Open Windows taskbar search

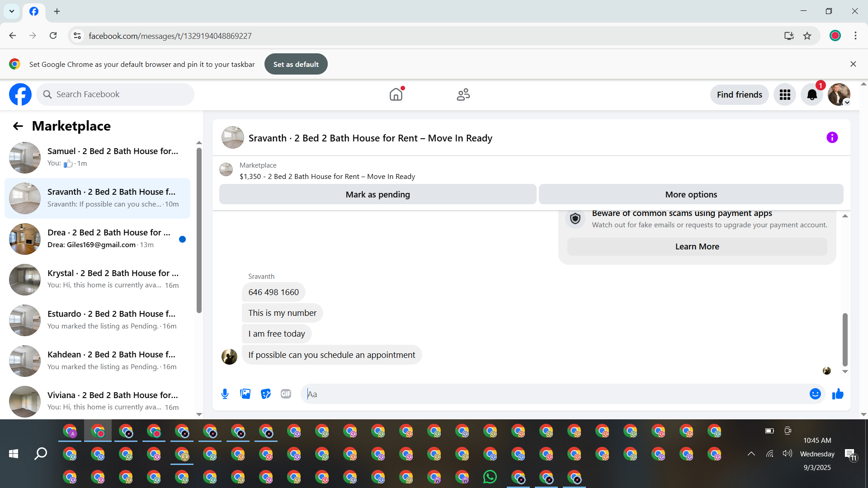click(41, 454)
